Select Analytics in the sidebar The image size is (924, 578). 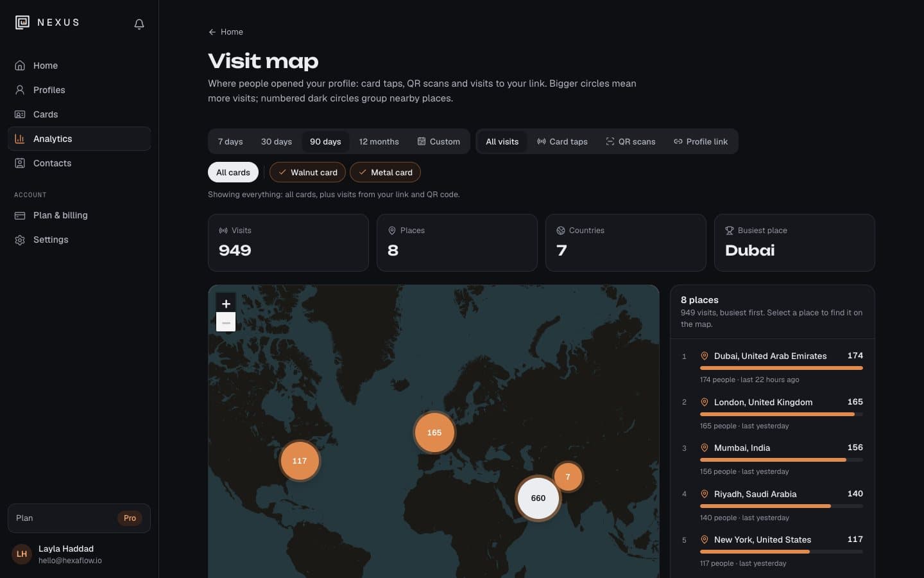coord(80,139)
